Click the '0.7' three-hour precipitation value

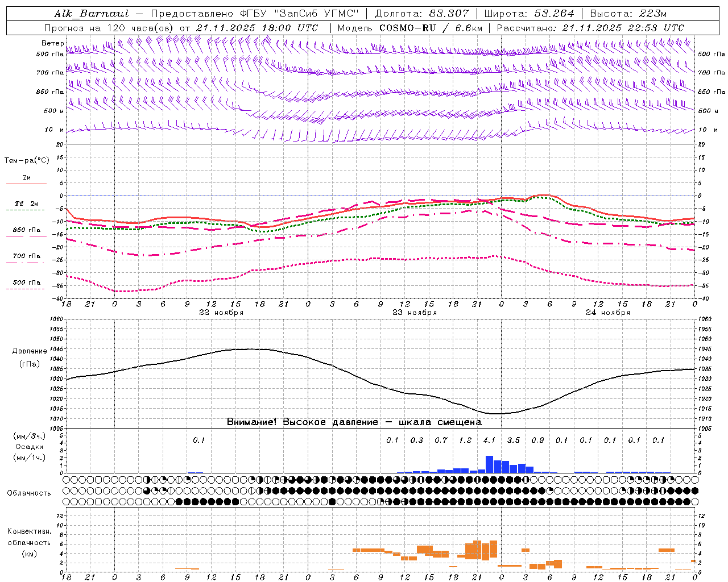[x=441, y=440]
